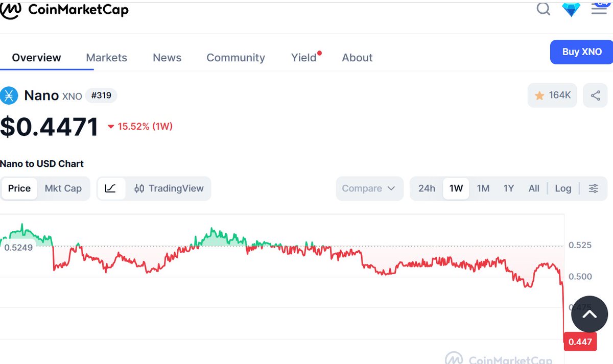The height and width of the screenshot is (364, 613).
Task: Select the line chart icon
Action: coord(111,188)
